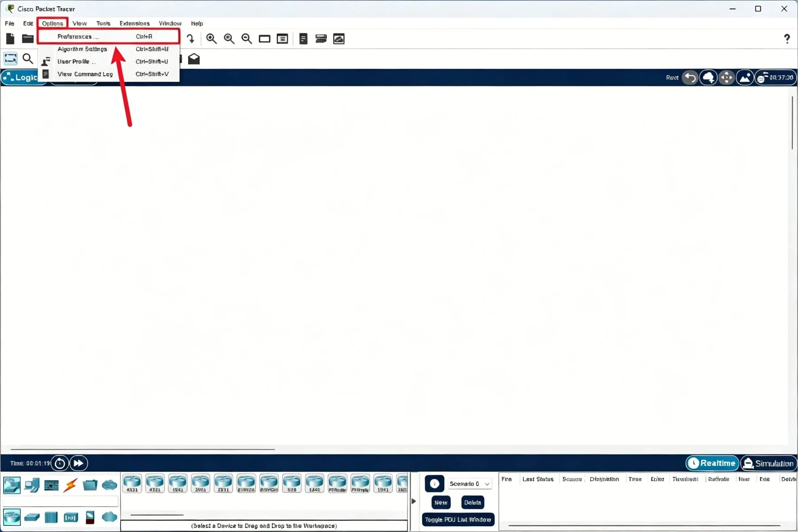The height and width of the screenshot is (532, 798).
Task: Expand the Scenario 0 dropdown
Action: point(469,484)
